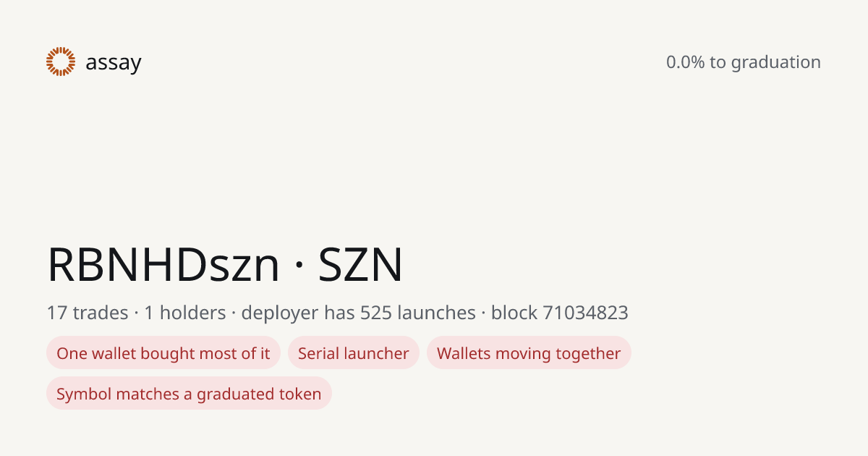868x456 pixels.
Task: Click the dot separator between RBNHDszn and SZN
Action: click(299, 266)
